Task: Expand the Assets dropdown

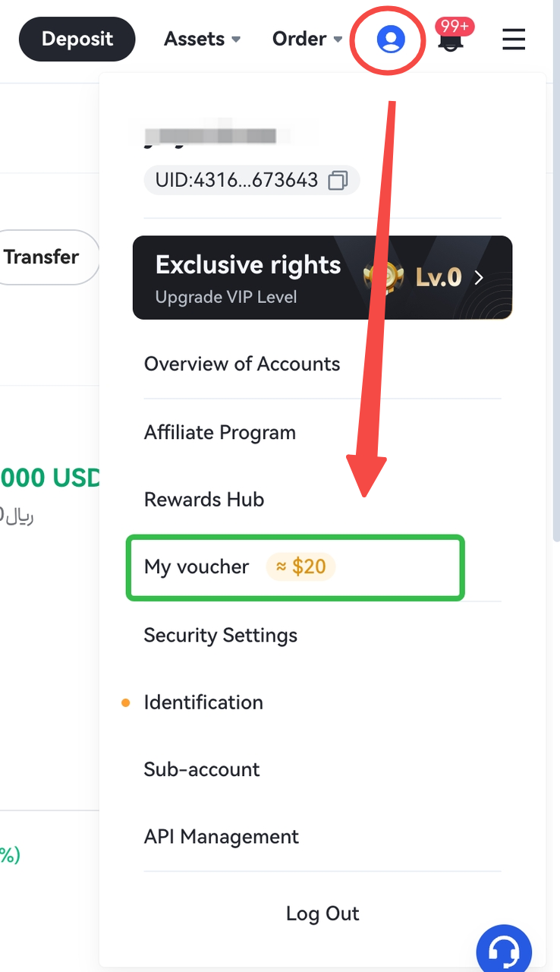Action: pos(202,39)
